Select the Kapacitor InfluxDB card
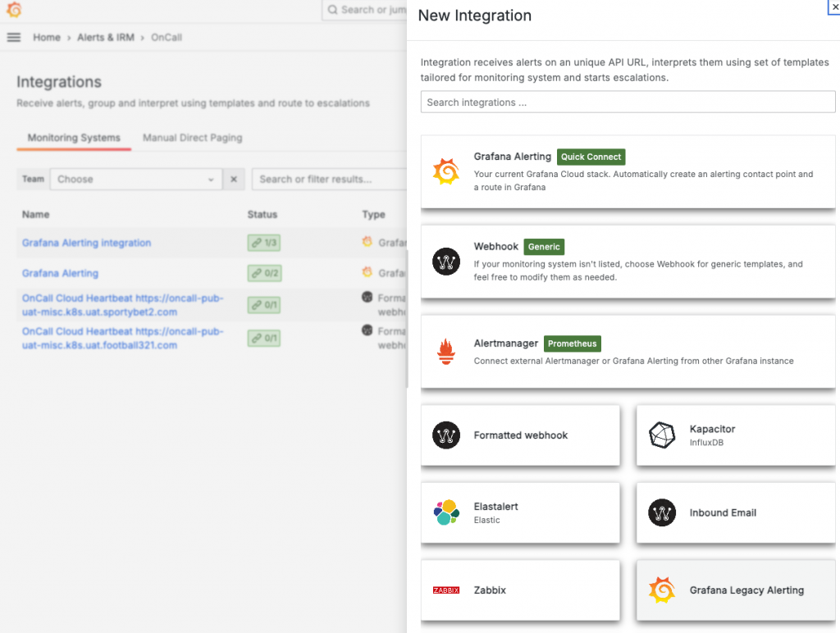This screenshot has width=840, height=633. [736, 435]
